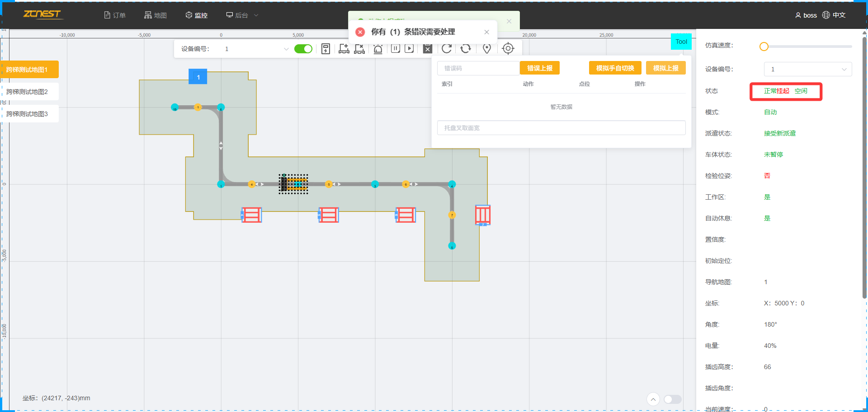Click the 模拟手自切换 button
Screen dimensions: 868x412
point(615,68)
